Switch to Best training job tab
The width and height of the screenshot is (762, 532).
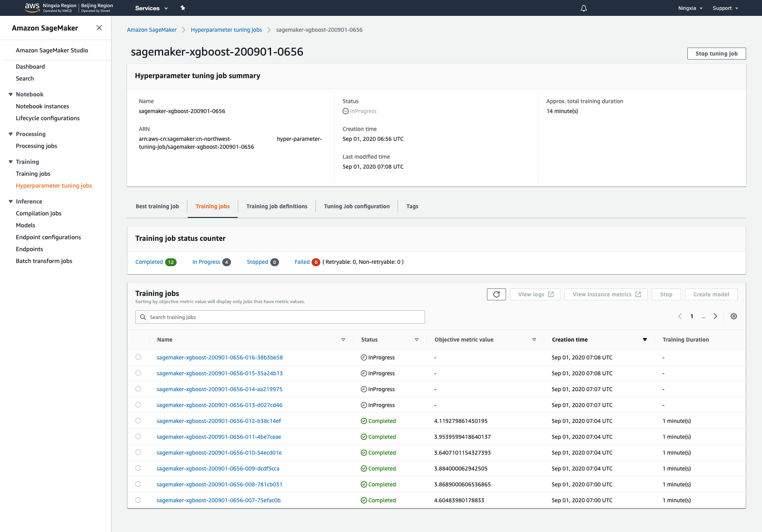tap(157, 206)
